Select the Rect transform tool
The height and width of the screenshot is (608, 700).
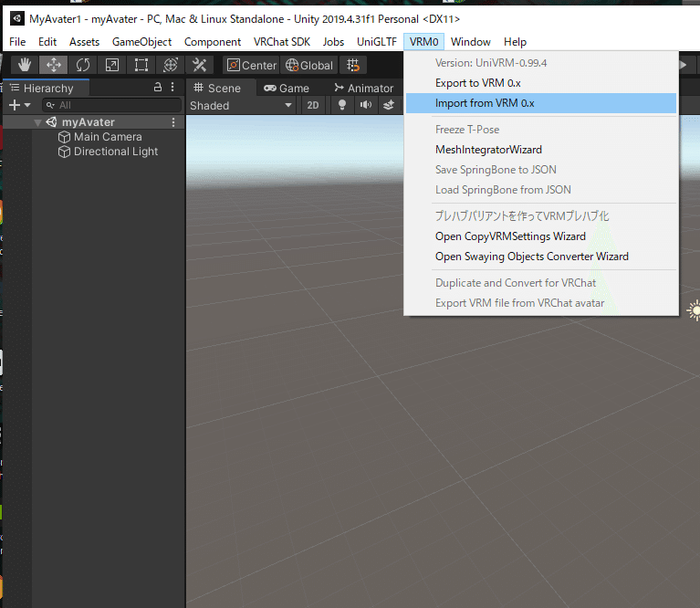[x=141, y=65]
